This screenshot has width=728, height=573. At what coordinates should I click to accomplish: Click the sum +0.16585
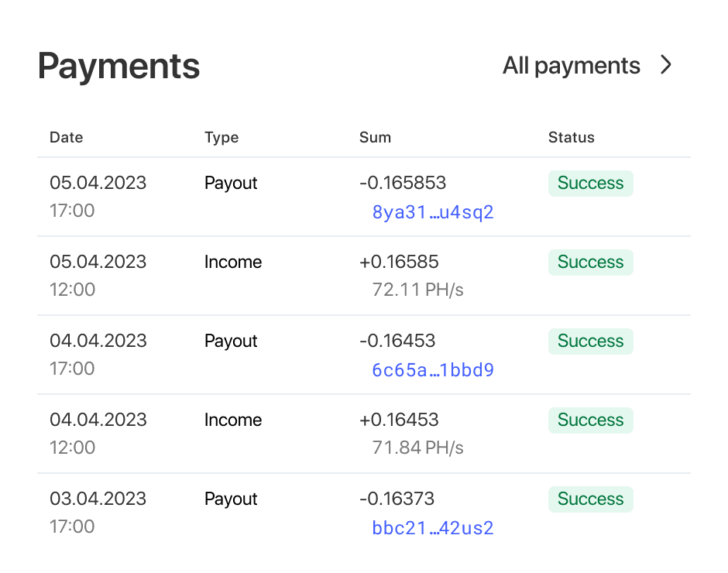point(399,262)
